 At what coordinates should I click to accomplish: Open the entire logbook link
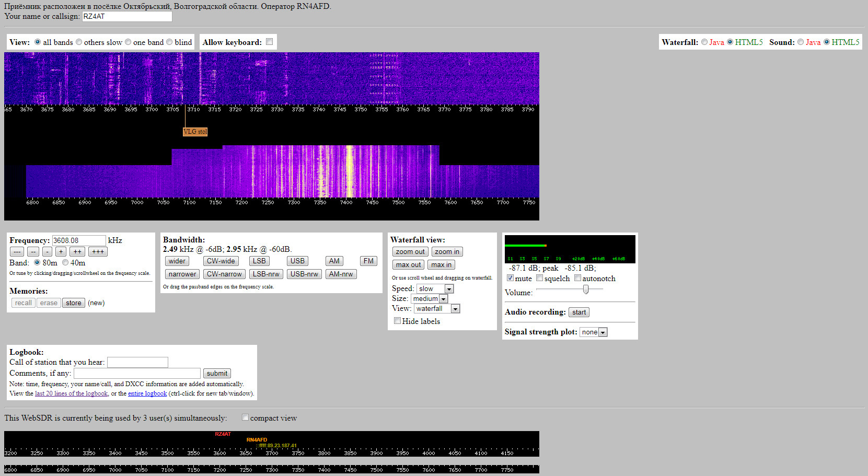click(147, 393)
